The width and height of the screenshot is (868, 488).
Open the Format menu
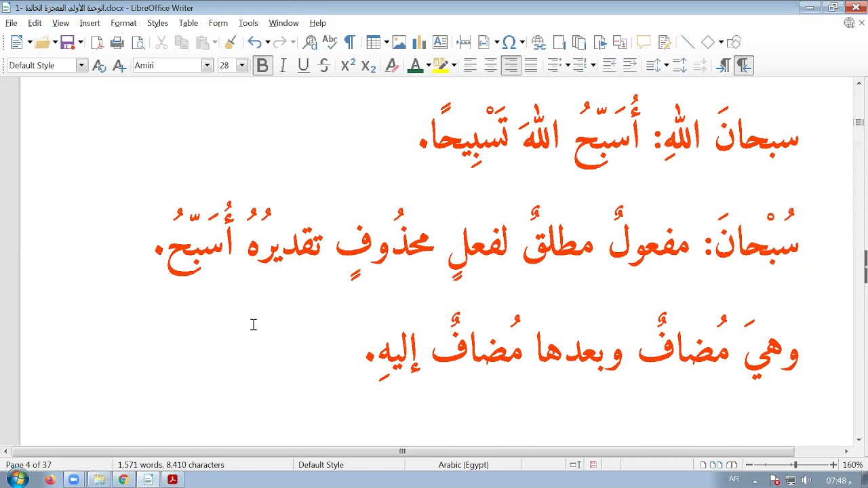pyautogui.click(x=123, y=22)
